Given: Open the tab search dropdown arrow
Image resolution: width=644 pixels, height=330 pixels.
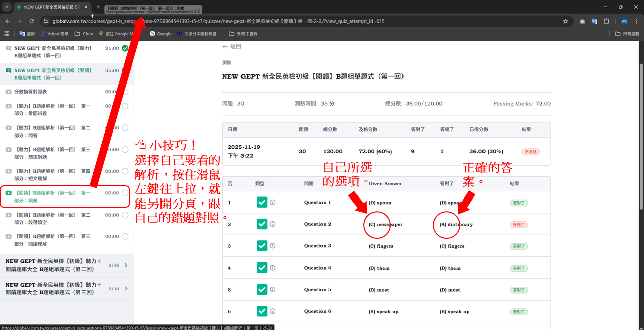Looking at the screenshot, I should tap(7, 7).
